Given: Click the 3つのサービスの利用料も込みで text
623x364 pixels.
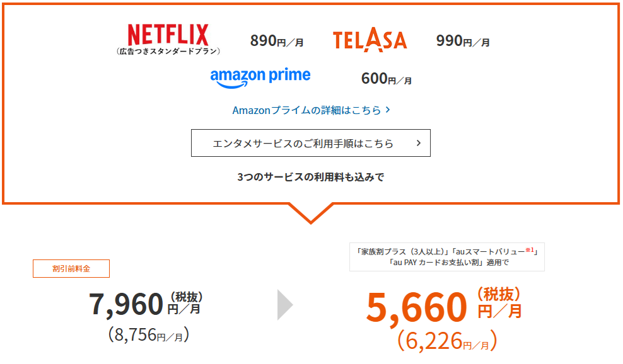Looking at the screenshot, I should (x=311, y=177).
